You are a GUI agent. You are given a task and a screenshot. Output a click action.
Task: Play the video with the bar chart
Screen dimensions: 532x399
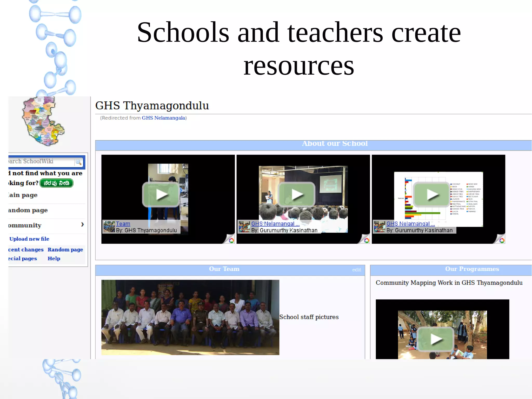coord(432,194)
